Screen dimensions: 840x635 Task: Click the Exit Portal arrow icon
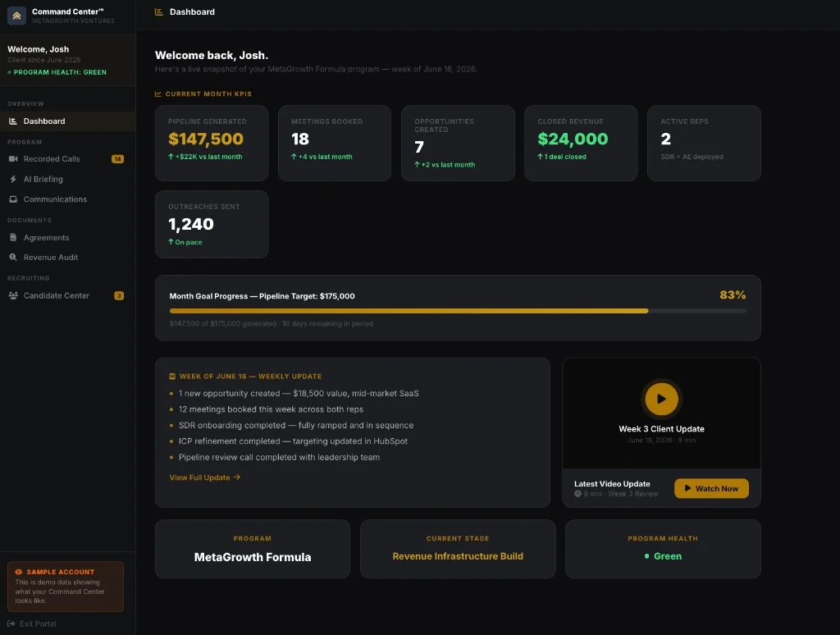pyautogui.click(x=11, y=624)
